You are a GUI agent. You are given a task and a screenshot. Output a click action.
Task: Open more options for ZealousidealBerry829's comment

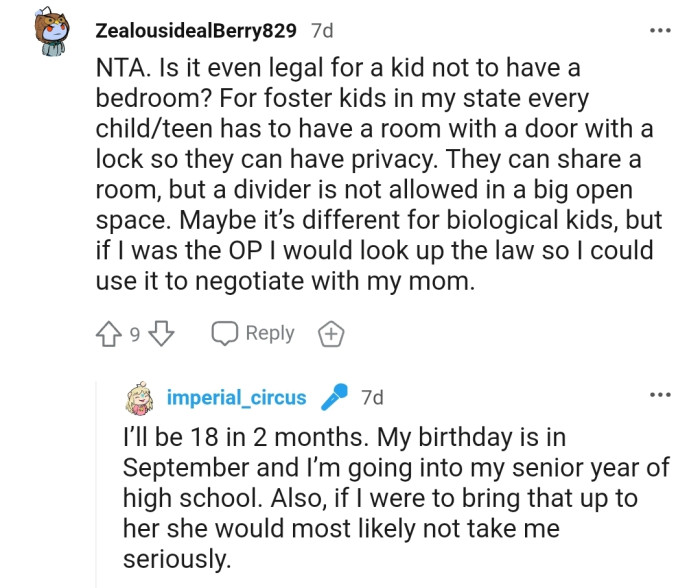(x=660, y=31)
